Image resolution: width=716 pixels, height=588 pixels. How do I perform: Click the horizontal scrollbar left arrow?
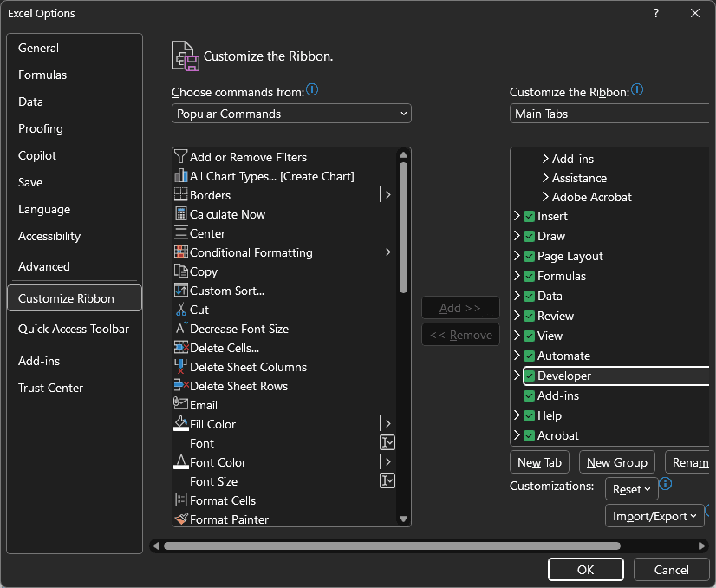157,546
